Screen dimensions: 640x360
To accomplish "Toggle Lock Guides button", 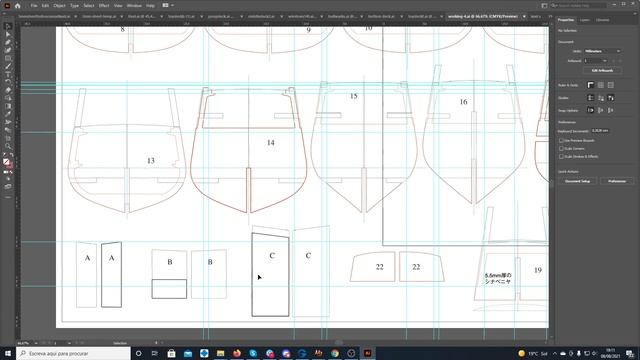I will pyautogui.click(x=600, y=98).
